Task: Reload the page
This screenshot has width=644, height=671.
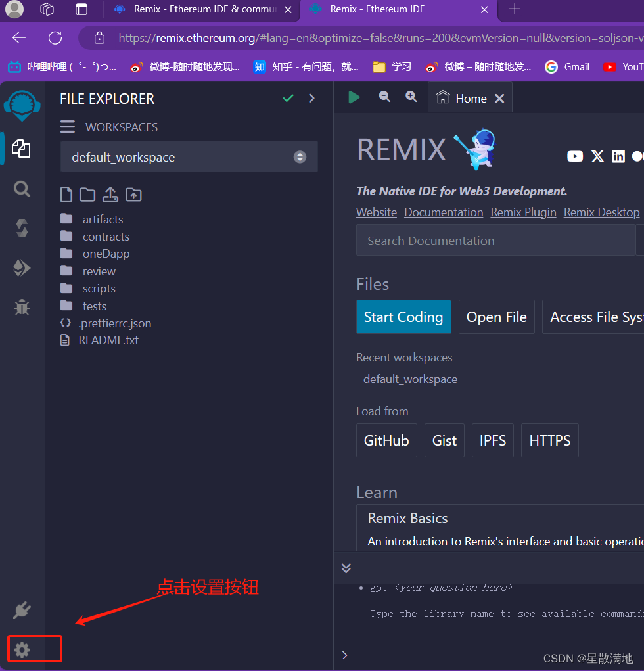Action: click(55, 38)
